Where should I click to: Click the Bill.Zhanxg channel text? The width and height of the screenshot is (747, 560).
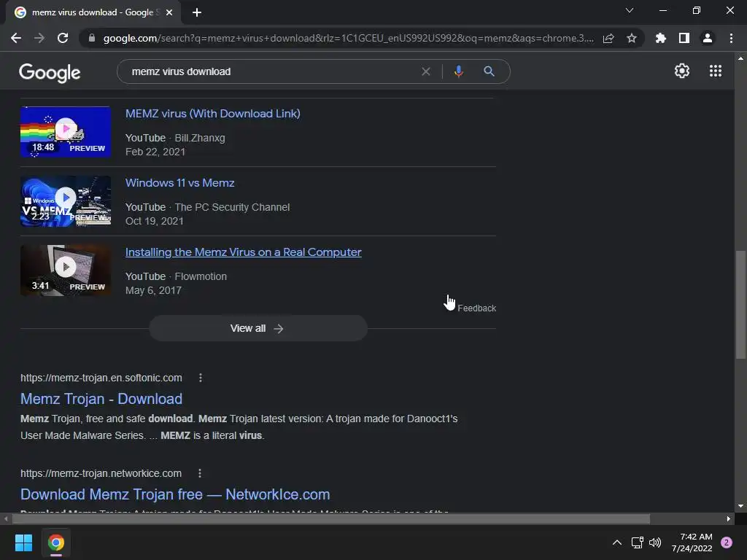pyautogui.click(x=200, y=138)
